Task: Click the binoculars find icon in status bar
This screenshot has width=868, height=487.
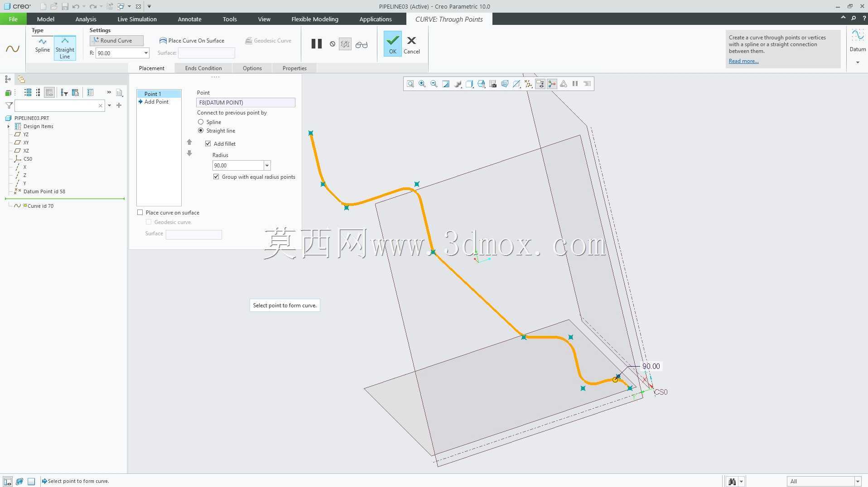Action: point(732,481)
